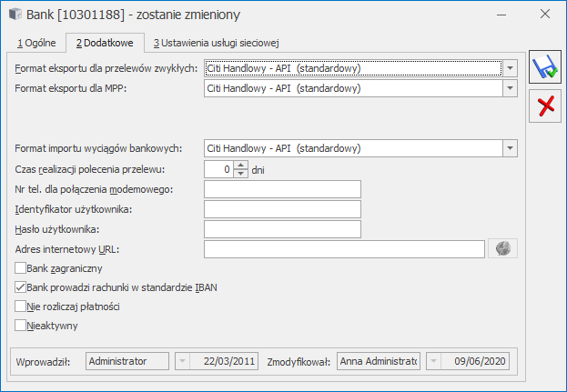Click the bank window title bar icon

coord(13,15)
